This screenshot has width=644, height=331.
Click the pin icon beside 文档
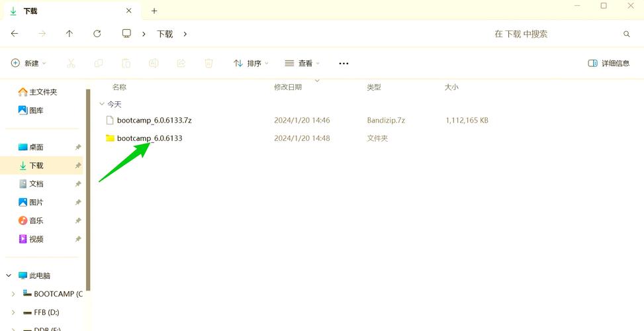78,184
